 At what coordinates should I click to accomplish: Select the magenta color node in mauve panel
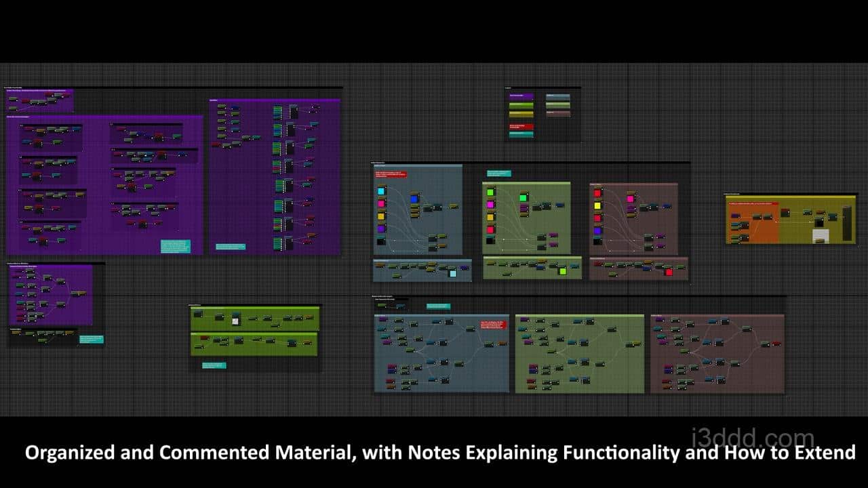[630, 198]
